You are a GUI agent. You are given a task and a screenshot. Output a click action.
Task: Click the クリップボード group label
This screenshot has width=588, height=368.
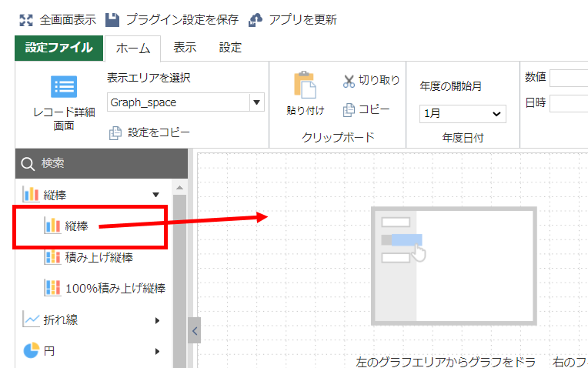[x=338, y=137]
